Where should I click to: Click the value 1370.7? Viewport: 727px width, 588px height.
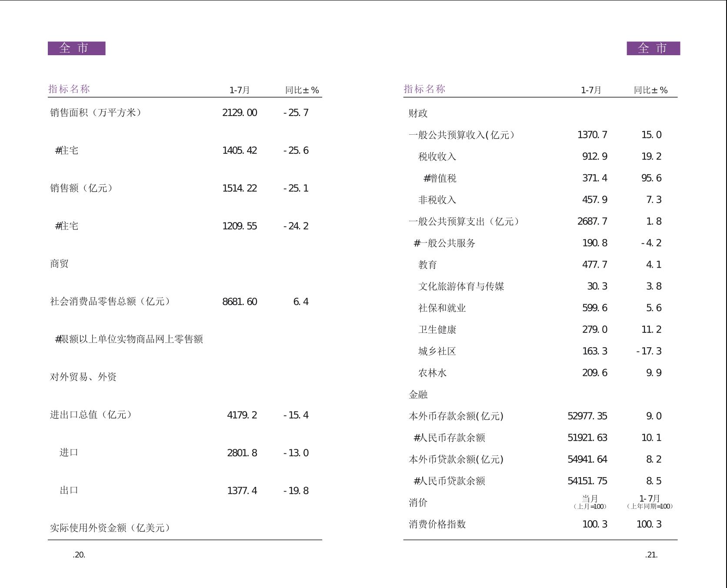593,135
